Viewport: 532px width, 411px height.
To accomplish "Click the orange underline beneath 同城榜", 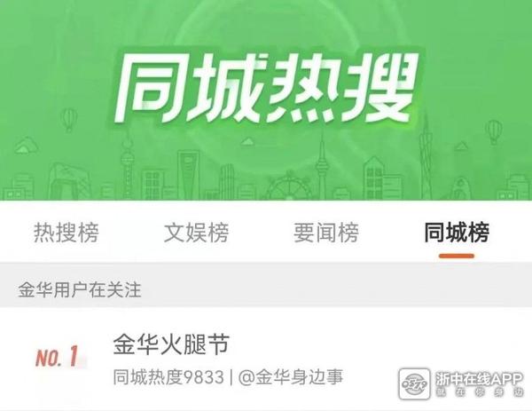I will click(x=457, y=256).
